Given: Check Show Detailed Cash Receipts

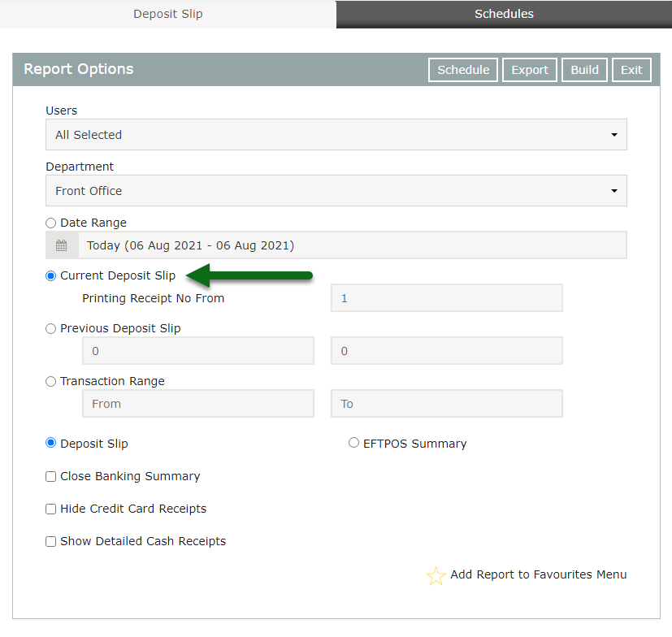Looking at the screenshot, I should coord(50,541).
